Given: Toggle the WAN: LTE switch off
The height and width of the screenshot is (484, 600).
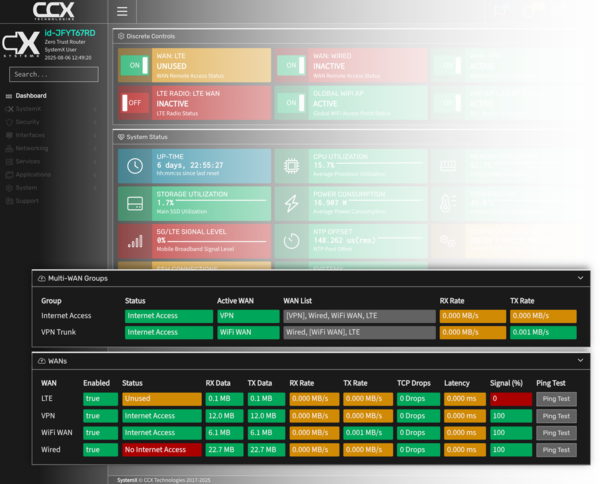Looking at the screenshot, I should tap(134, 65).
